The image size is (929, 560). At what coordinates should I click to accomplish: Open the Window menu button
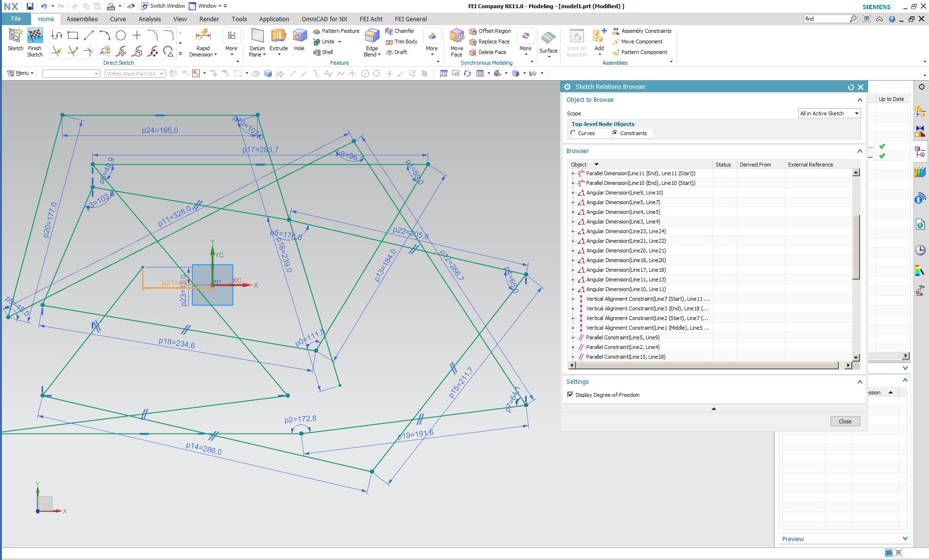tap(206, 6)
